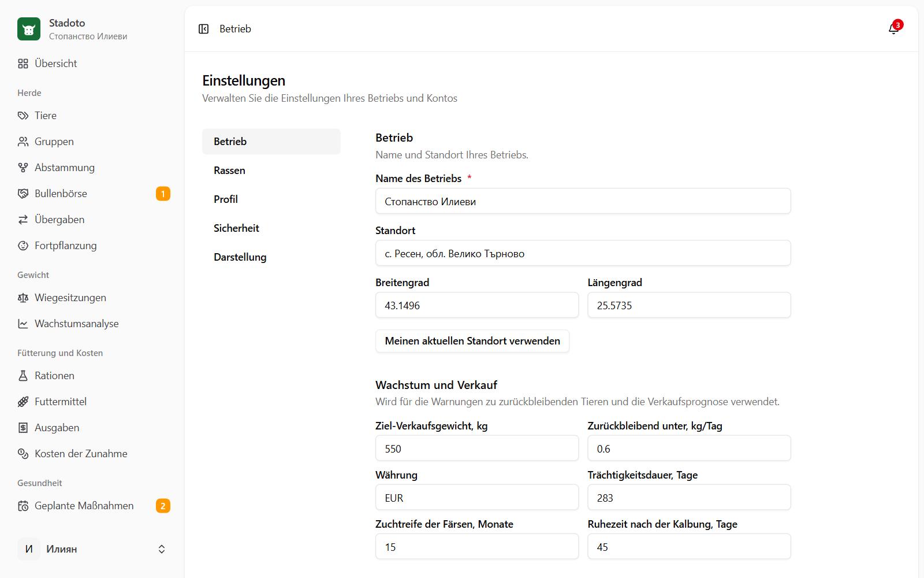Click the Abstammung pedigree icon
924x578 pixels.
(23, 168)
